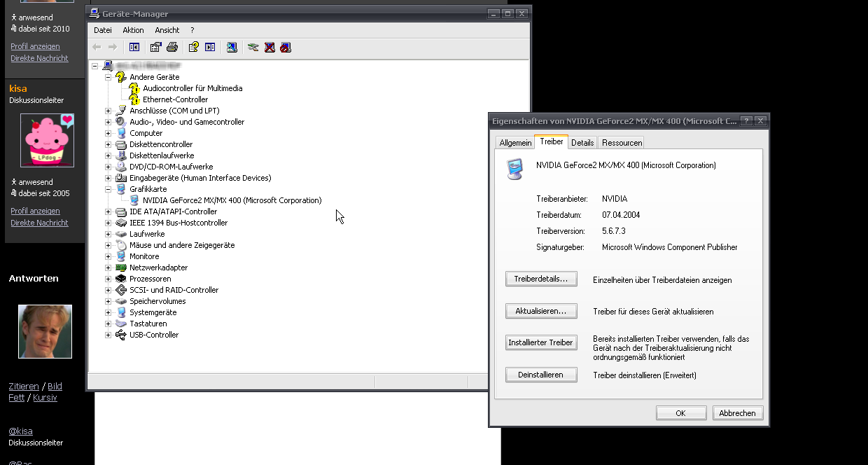Click the DVD/CD-ROM-Laufwerke icon
Screen dimensions: 868x465
tap(121, 167)
